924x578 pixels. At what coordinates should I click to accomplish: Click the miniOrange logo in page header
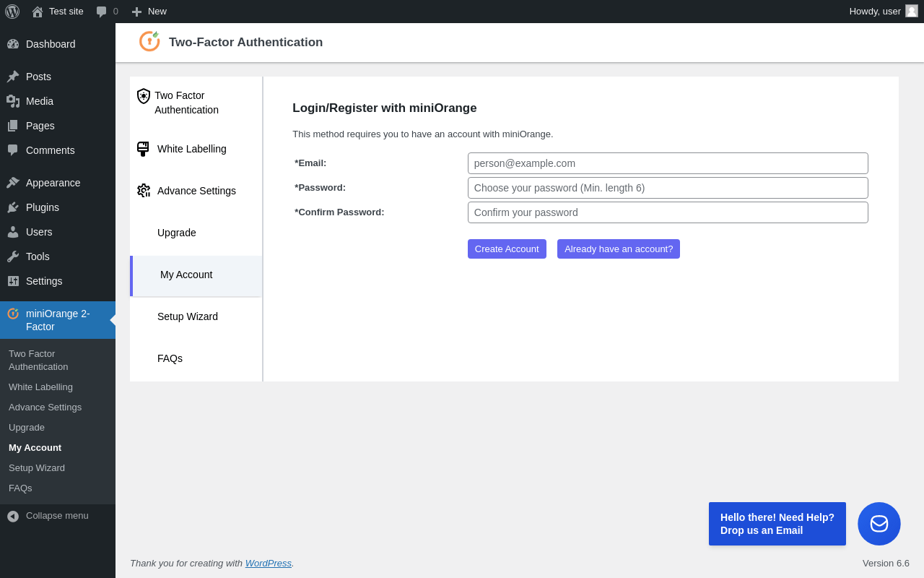click(x=149, y=42)
